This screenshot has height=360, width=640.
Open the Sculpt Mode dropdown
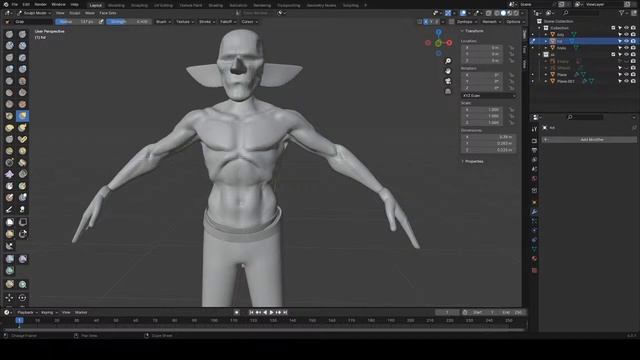coord(34,13)
